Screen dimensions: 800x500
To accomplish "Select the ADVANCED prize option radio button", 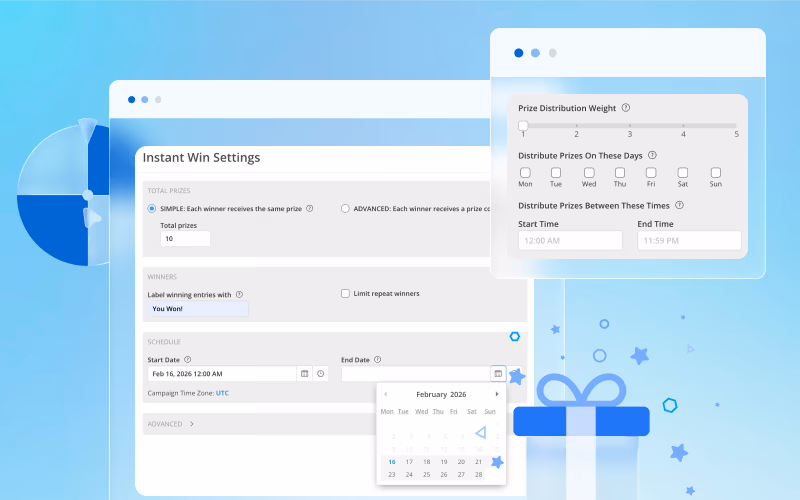I will click(x=345, y=209).
